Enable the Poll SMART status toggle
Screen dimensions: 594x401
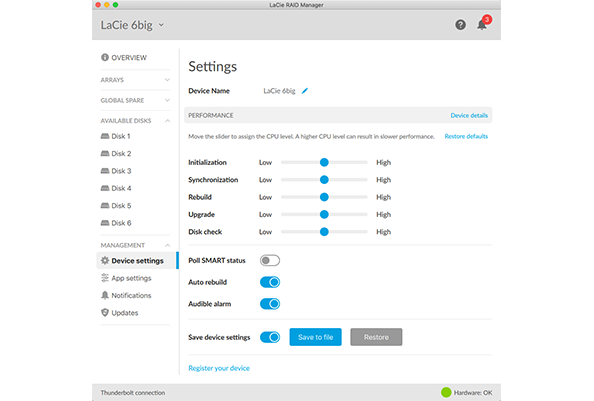click(x=270, y=261)
